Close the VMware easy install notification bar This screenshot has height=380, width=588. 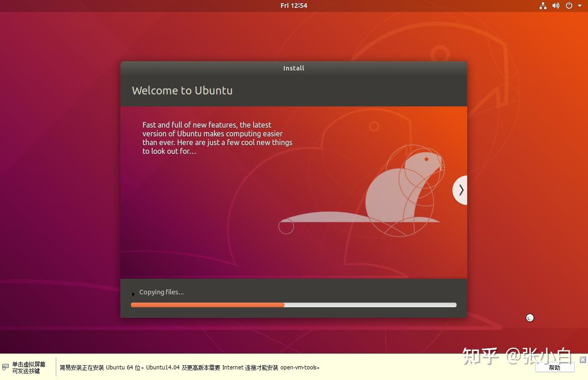click(x=583, y=360)
